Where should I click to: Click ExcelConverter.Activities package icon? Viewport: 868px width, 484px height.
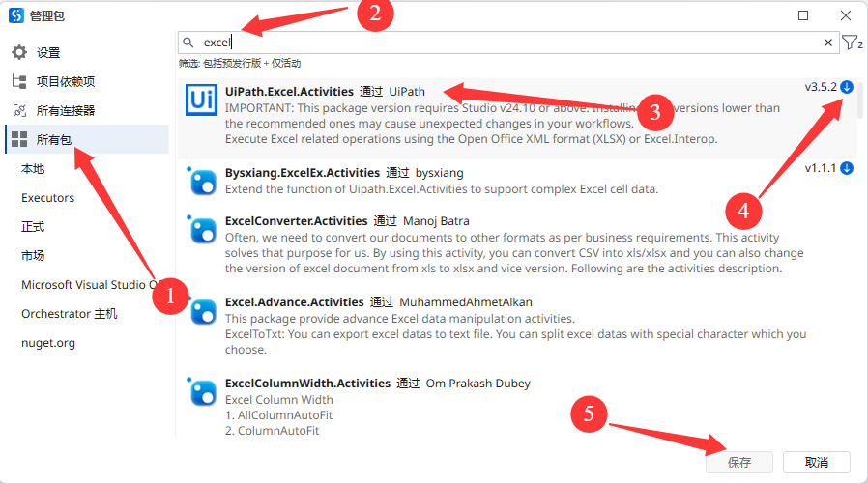[202, 229]
